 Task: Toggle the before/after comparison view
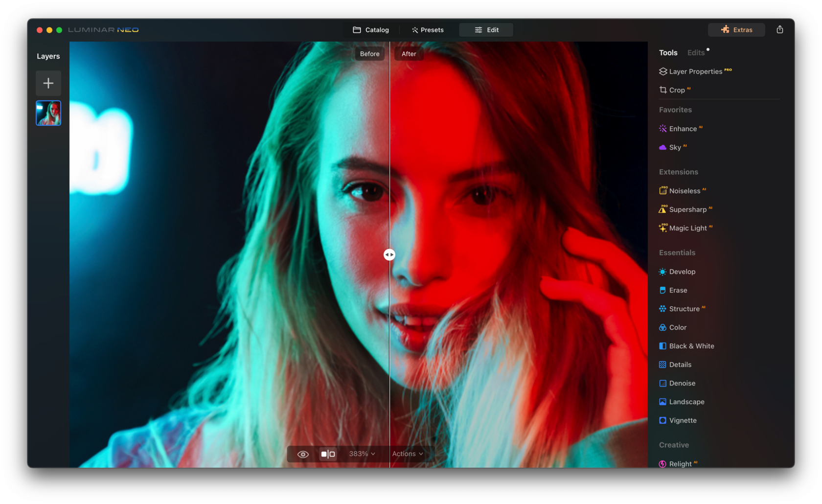click(x=327, y=454)
